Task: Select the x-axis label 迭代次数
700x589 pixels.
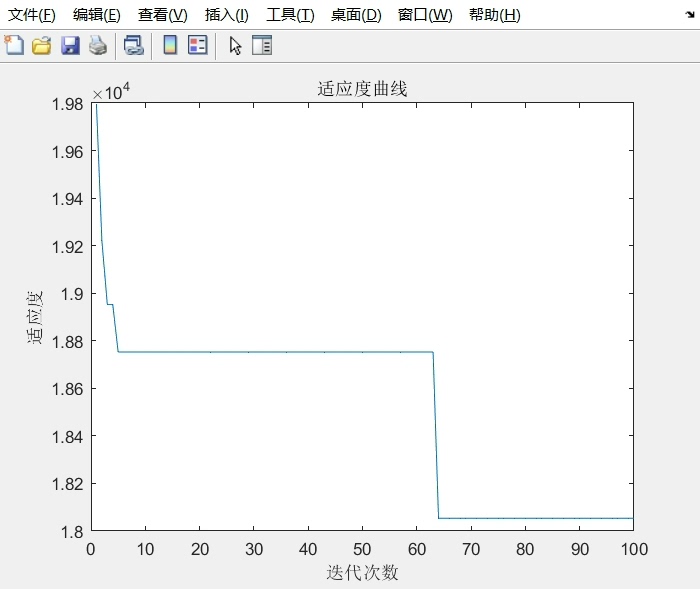Action: [362, 572]
